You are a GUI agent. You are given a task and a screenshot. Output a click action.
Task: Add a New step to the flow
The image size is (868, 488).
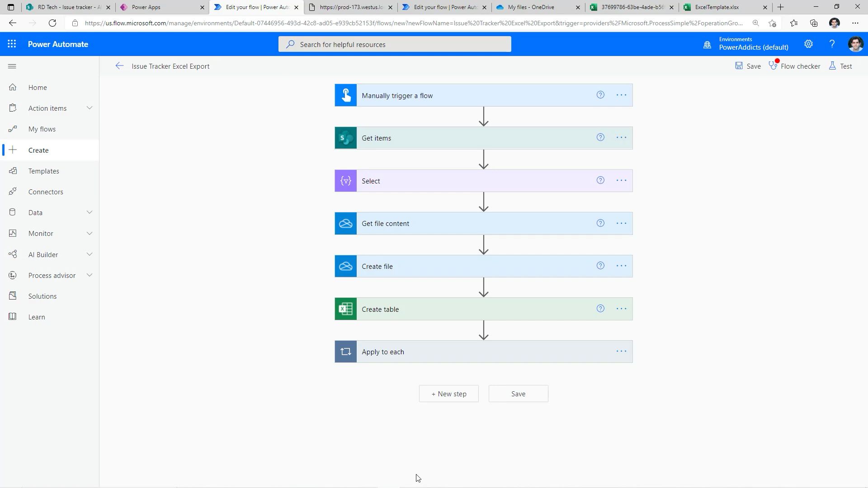click(448, 394)
